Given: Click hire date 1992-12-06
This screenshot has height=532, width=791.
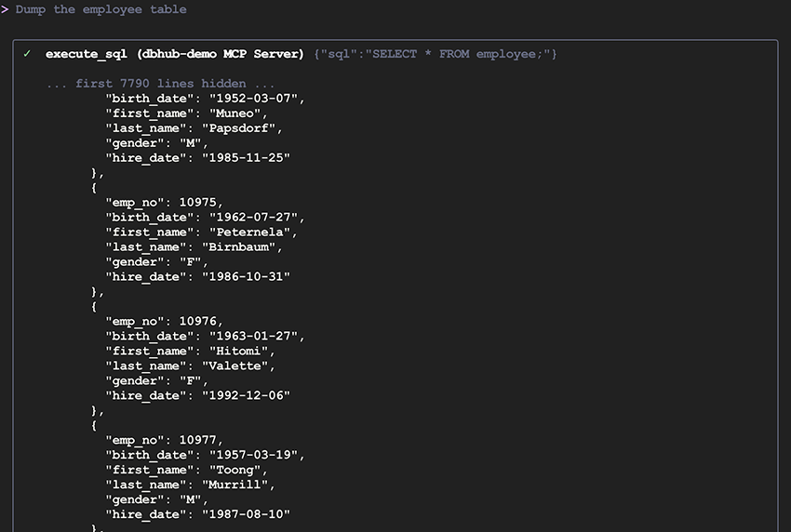Looking at the screenshot, I should (246, 396).
